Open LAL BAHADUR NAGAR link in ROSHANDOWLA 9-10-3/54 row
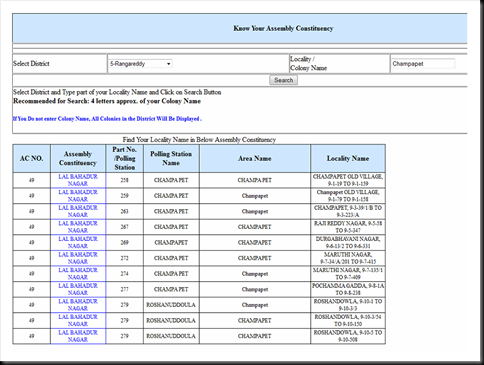 (78, 320)
